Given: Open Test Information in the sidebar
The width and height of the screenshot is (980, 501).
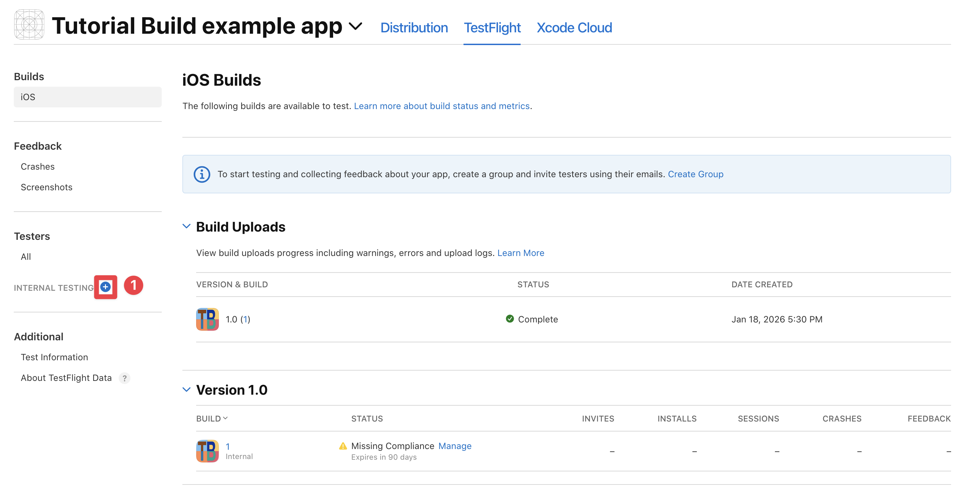Looking at the screenshot, I should (x=54, y=357).
